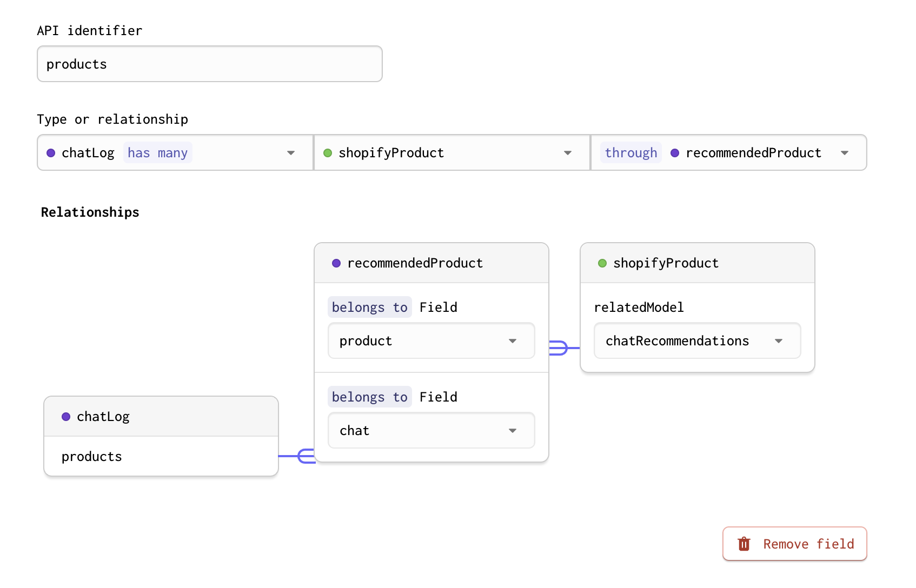This screenshot has width=916, height=588.
Task: Click the recommendedProduct card header
Action: [x=432, y=263]
